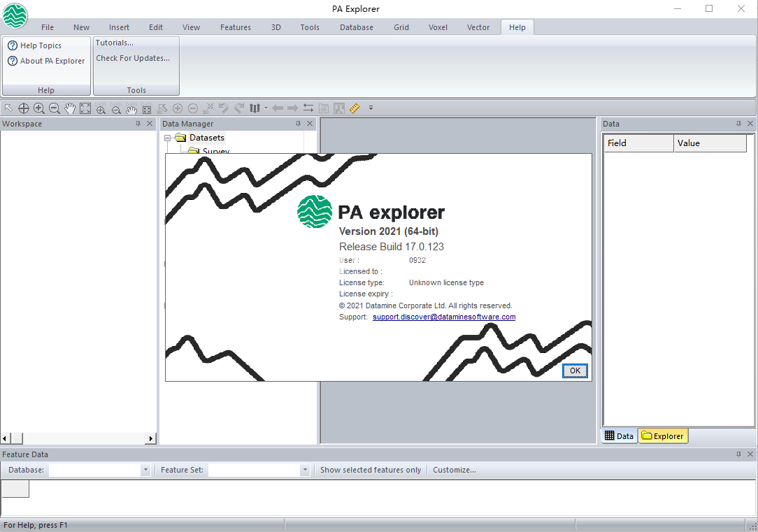
Task: Collapse the Datasets tree node
Action: tap(168, 138)
